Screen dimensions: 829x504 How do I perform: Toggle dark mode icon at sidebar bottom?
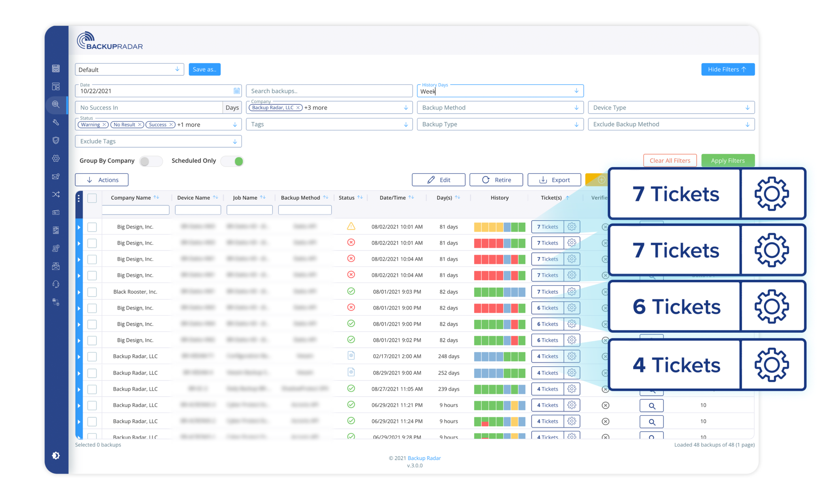coord(56,455)
